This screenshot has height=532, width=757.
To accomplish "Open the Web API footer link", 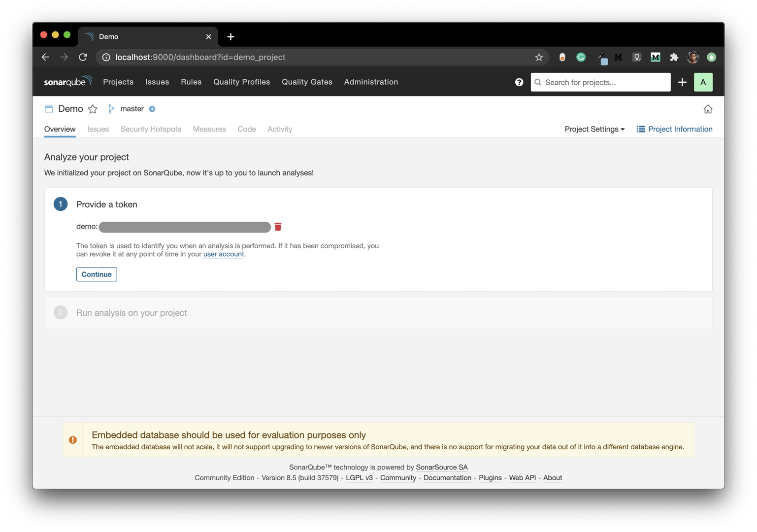I will [x=522, y=478].
